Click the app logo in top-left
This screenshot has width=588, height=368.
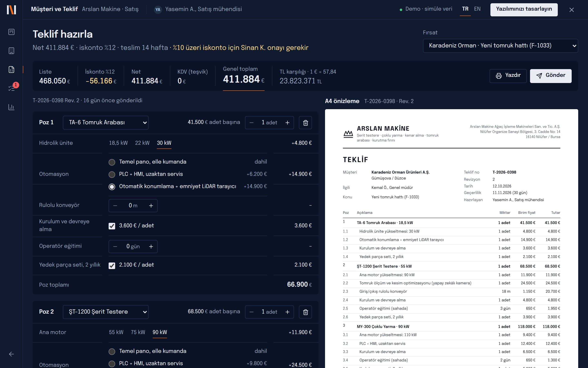11,10
